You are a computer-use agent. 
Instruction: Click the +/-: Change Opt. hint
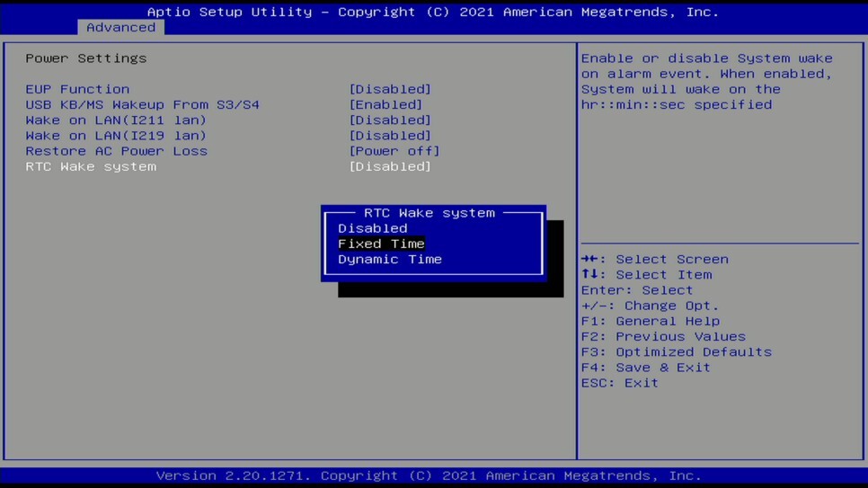click(650, 306)
